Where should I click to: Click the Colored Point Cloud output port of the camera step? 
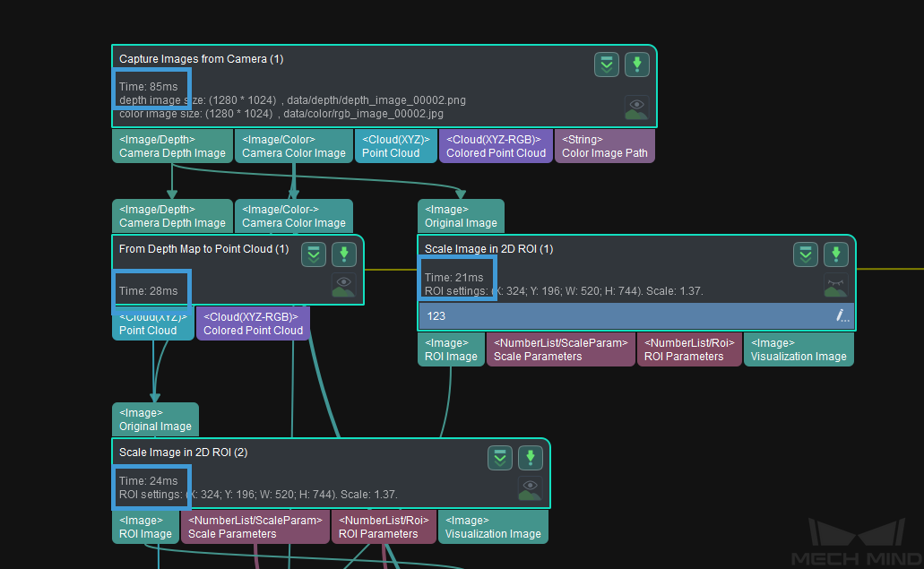[496, 146]
